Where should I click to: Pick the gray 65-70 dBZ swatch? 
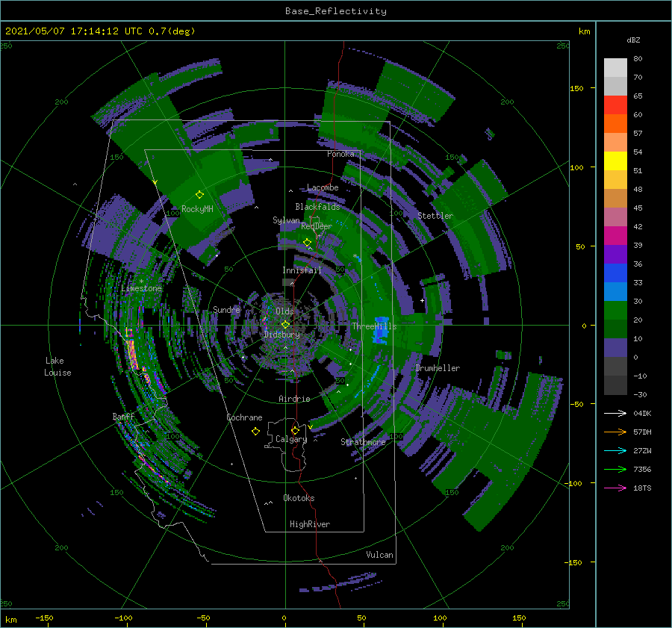click(x=615, y=86)
